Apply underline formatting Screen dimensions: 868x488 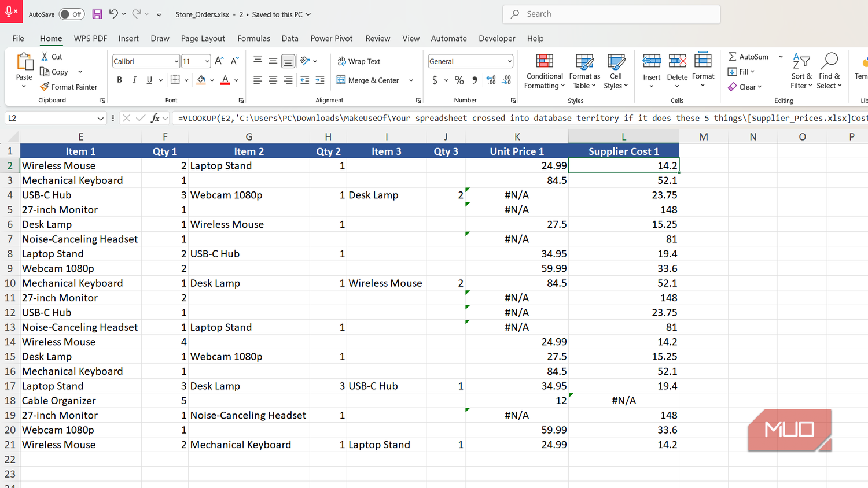pos(149,80)
